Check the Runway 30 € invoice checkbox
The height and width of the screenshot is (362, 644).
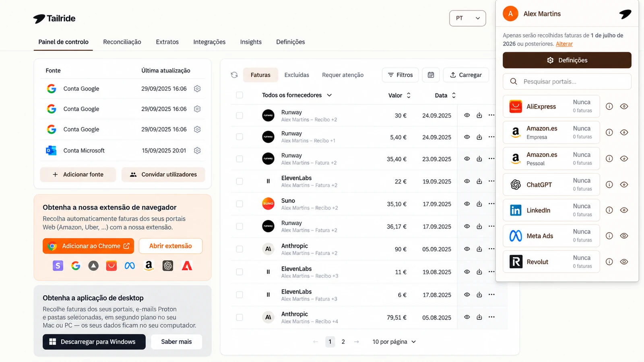(x=239, y=115)
